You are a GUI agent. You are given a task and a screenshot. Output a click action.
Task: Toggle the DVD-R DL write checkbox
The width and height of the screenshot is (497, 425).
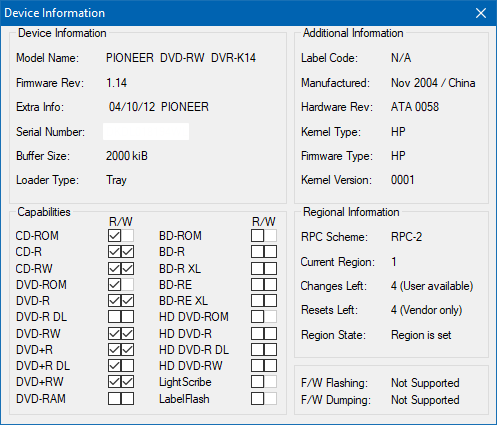(x=127, y=317)
